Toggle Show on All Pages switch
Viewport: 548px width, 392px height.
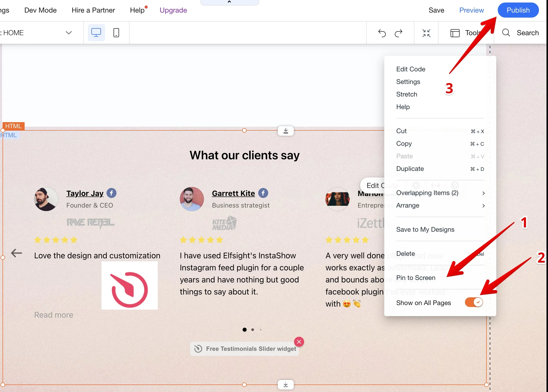click(x=473, y=302)
